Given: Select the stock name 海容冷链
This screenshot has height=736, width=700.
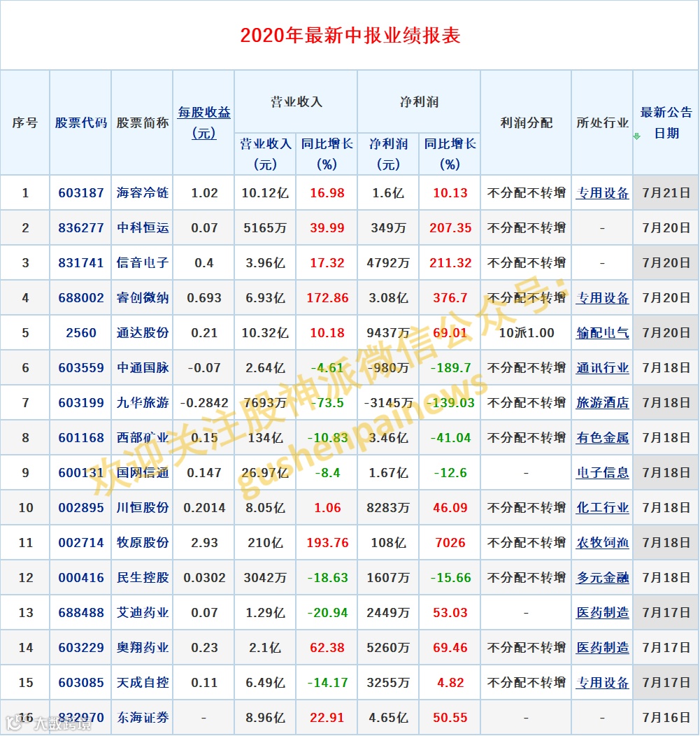Looking at the screenshot, I should pos(143,193).
